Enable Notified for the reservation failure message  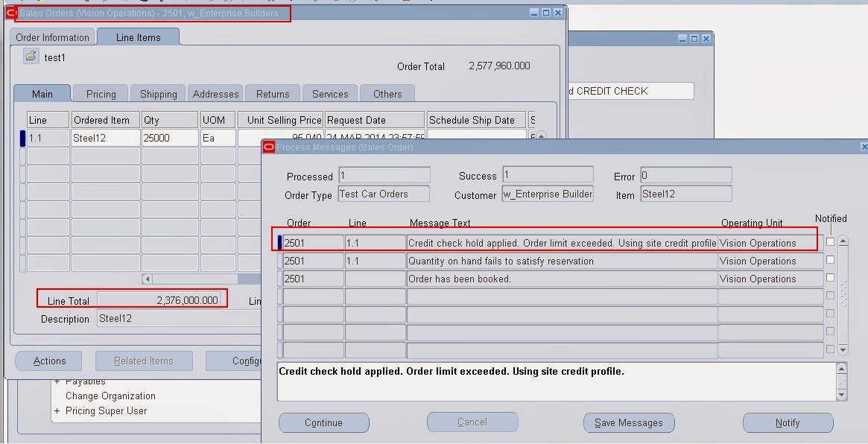click(x=830, y=260)
